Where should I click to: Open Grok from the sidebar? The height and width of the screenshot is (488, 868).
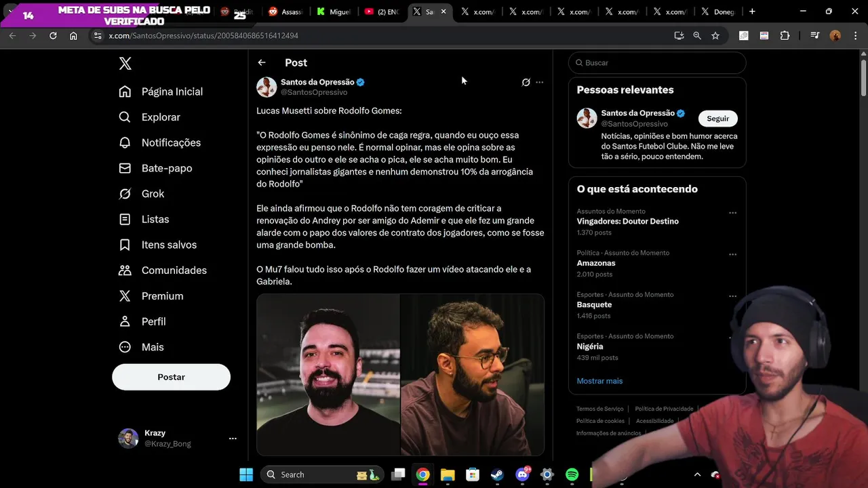point(142,194)
